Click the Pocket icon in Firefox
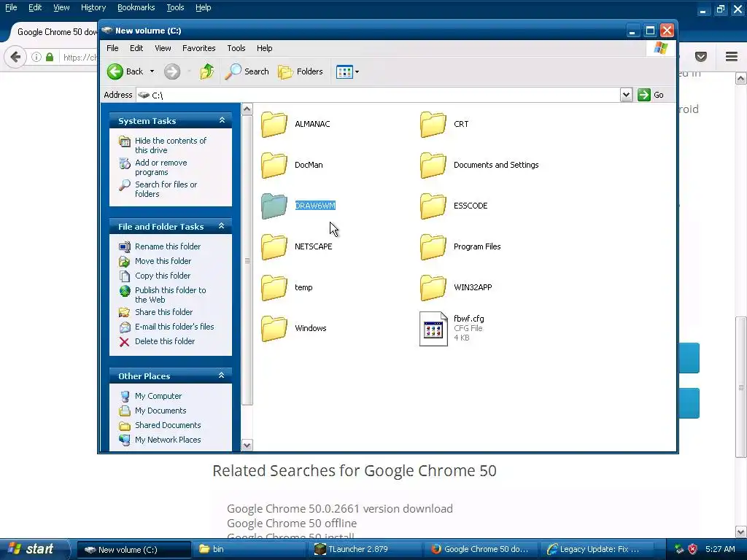 pos(701,57)
